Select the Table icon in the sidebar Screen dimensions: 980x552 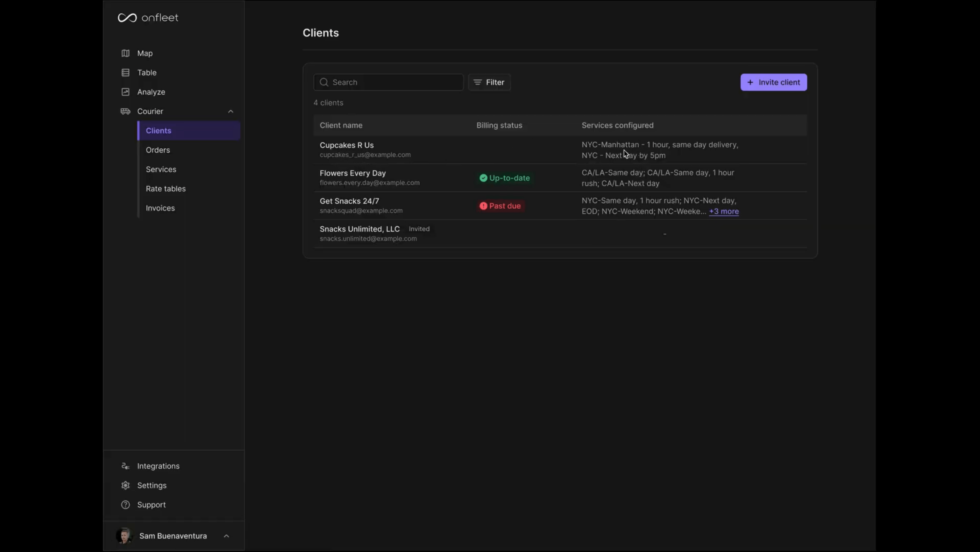[x=126, y=72]
